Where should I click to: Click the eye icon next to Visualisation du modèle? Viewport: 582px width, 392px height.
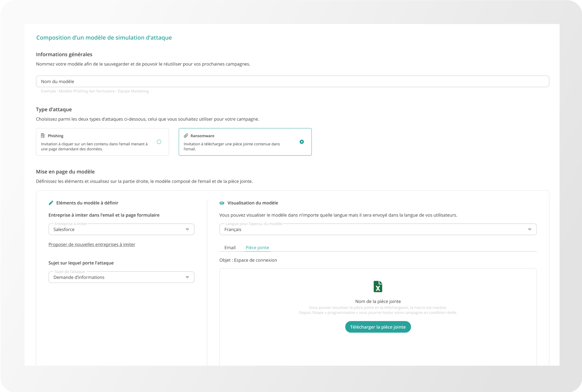click(222, 203)
